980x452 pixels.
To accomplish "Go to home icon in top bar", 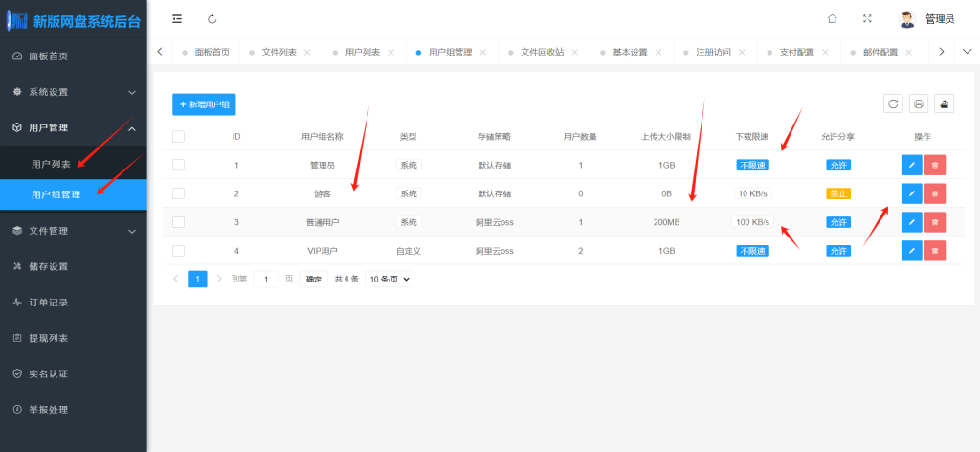I will [832, 19].
